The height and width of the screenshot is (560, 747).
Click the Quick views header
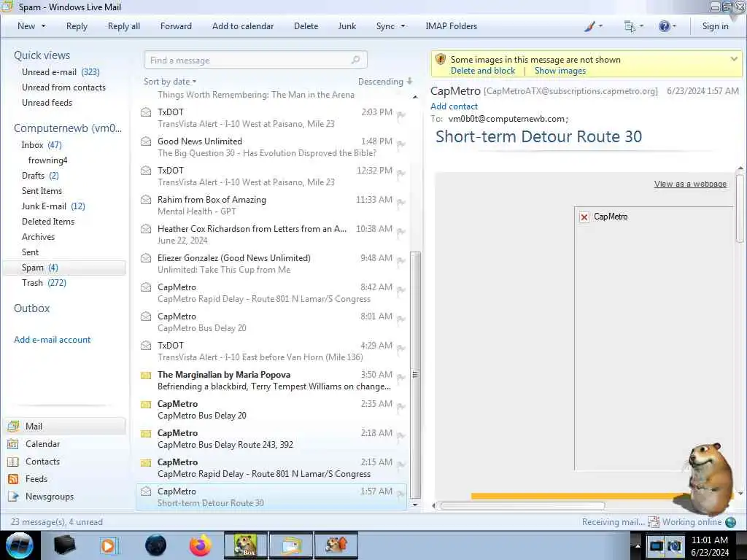click(x=42, y=55)
